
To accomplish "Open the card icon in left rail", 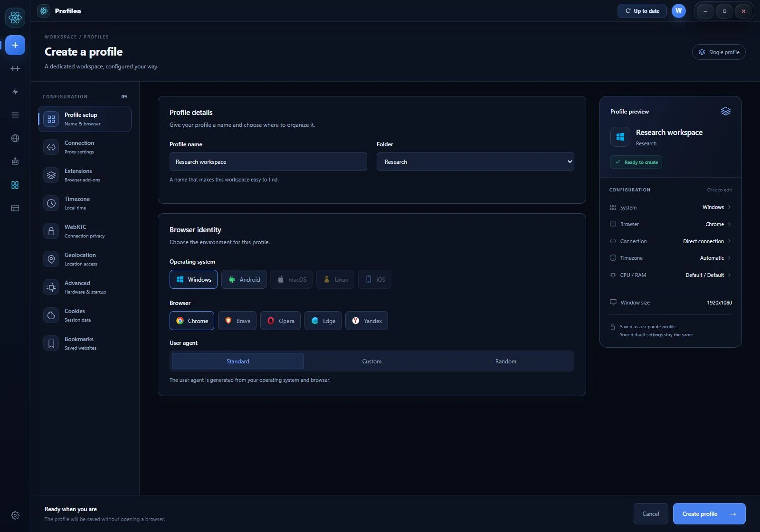I will 15,208.
